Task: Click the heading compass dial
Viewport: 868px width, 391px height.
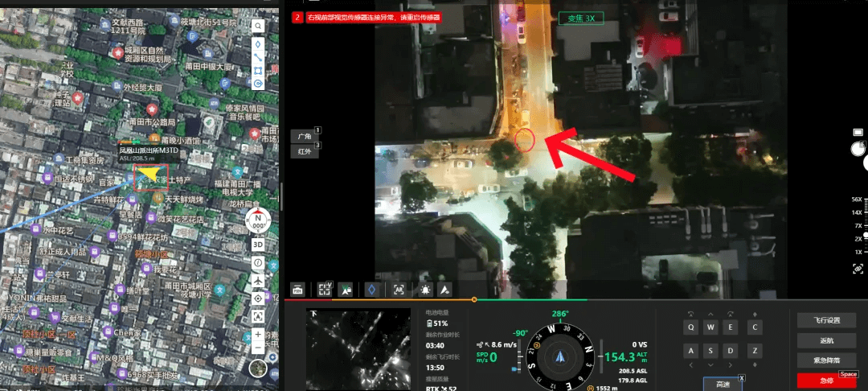Action: 561,356
